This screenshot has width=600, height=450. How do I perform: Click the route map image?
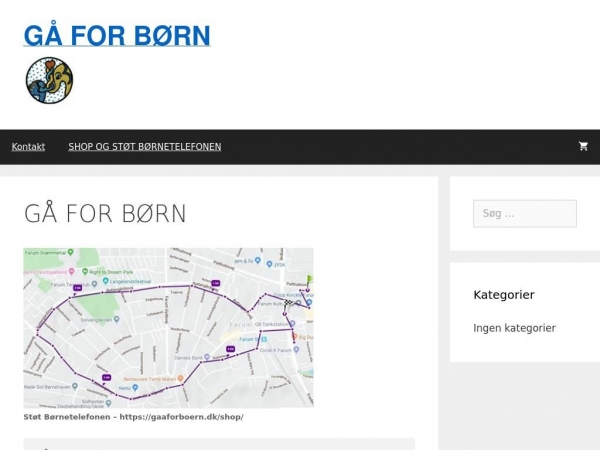click(x=168, y=328)
